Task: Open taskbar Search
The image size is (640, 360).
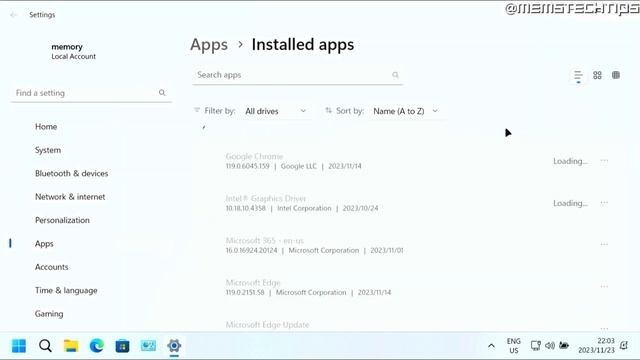Action: 45,346
